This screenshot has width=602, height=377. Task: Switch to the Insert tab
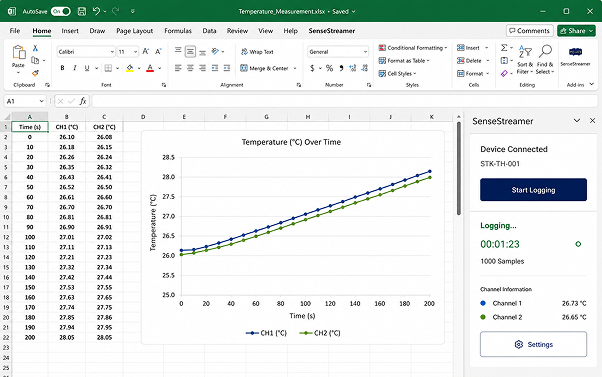point(70,31)
